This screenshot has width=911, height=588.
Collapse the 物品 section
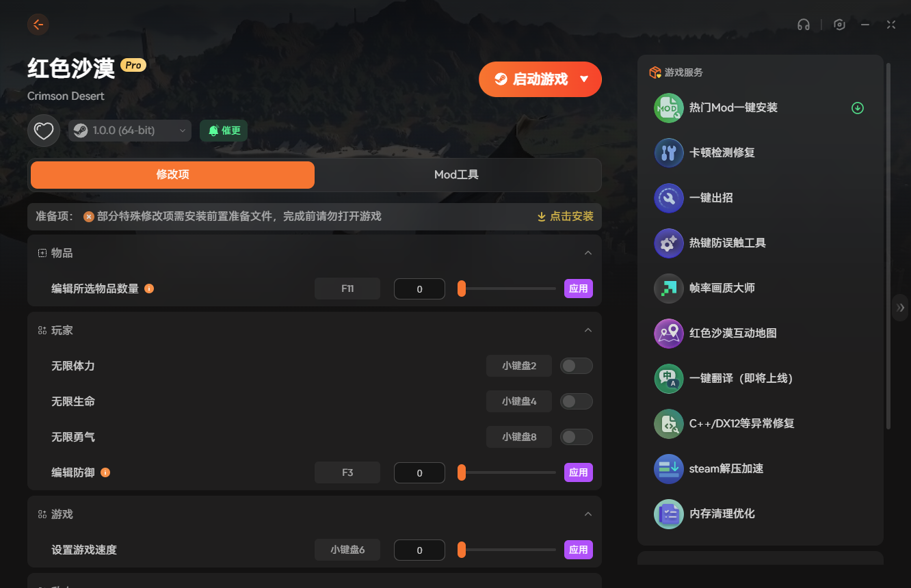pos(587,253)
